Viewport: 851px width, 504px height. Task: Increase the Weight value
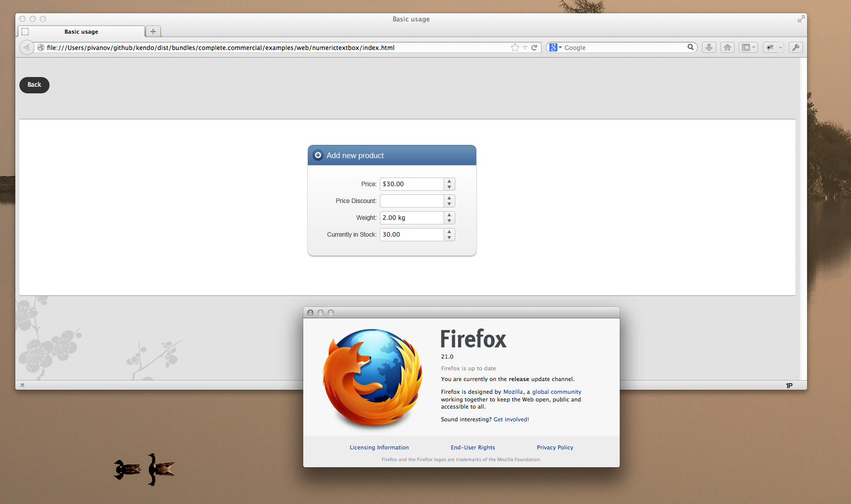pos(449,215)
